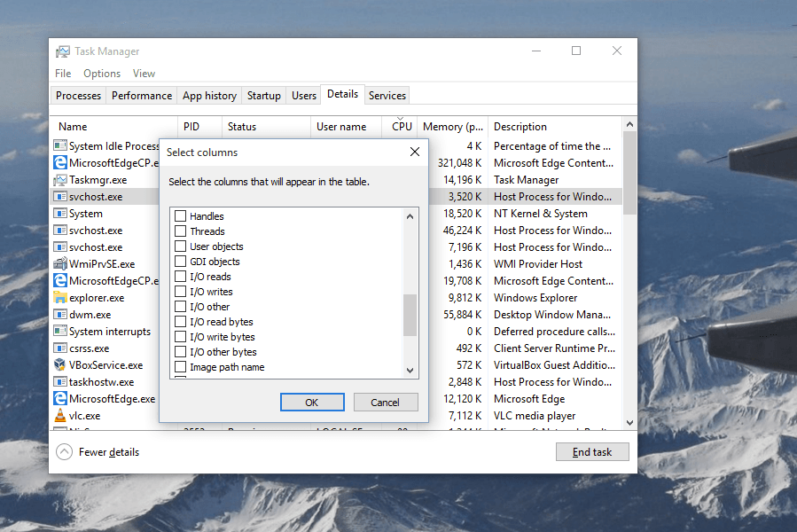Check the I/O other bytes checkbox

pyautogui.click(x=181, y=352)
